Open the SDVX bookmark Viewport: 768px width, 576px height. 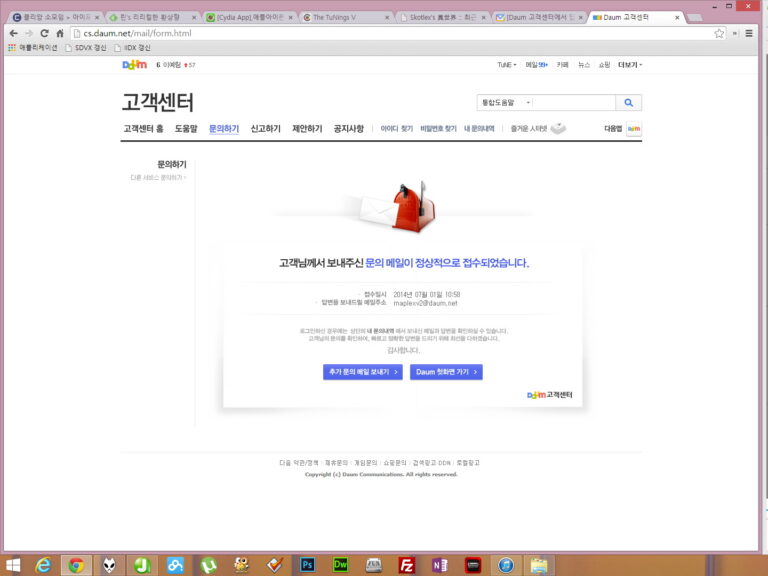[x=86, y=48]
